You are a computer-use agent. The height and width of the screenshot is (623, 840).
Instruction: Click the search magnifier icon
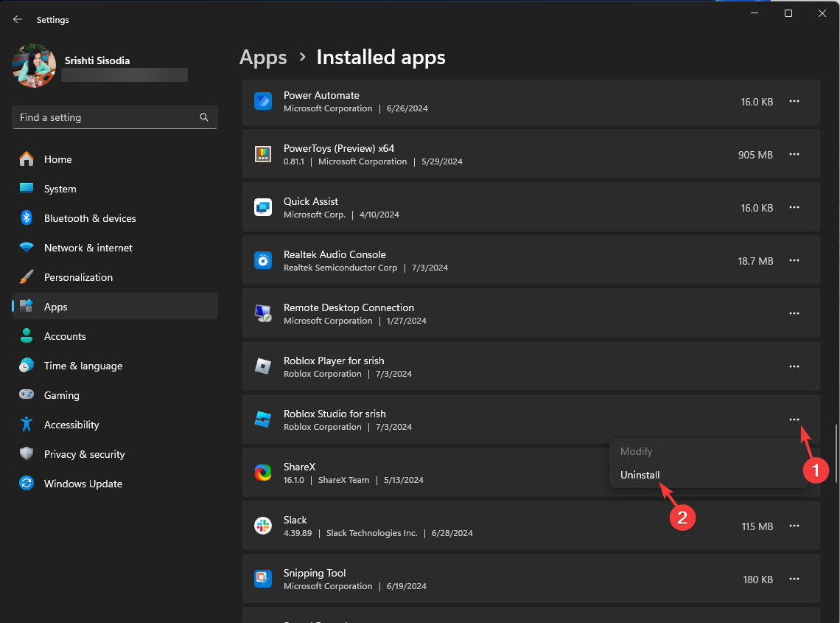(x=204, y=117)
